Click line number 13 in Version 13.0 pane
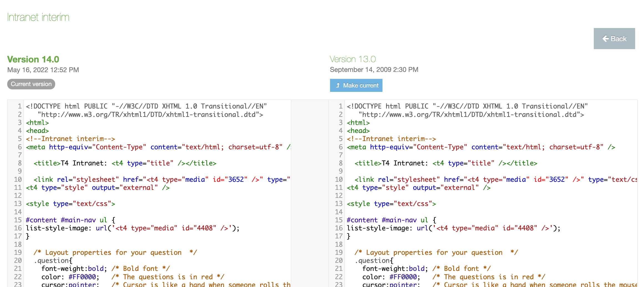The width and height of the screenshot is (644, 287). coord(339,204)
